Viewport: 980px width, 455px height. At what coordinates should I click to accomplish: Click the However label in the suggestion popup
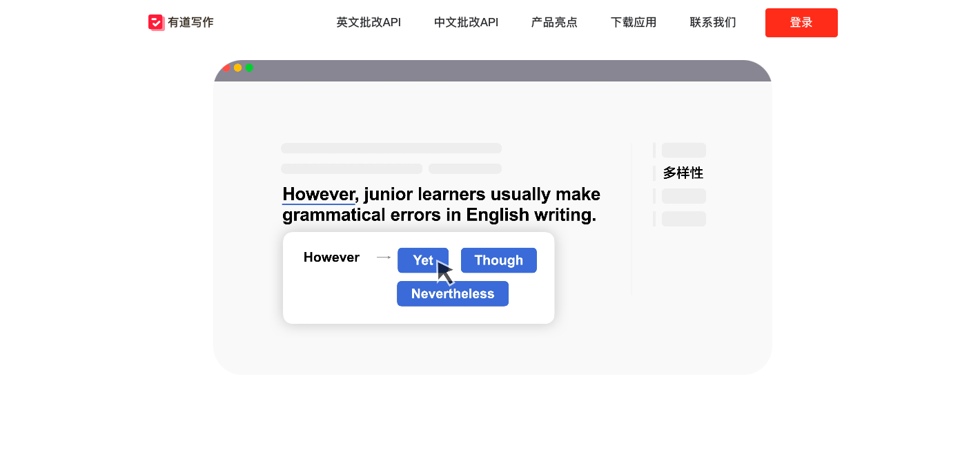click(x=331, y=258)
